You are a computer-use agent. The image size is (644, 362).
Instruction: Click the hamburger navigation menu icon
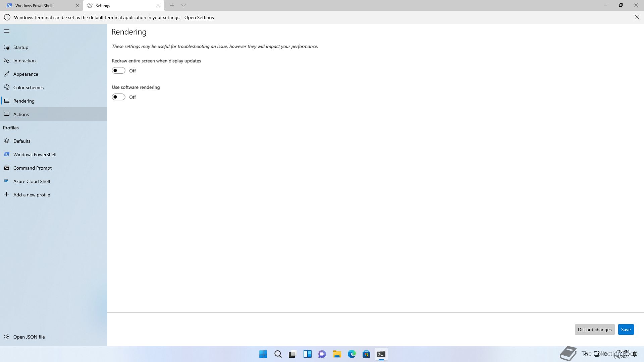coord(7,31)
